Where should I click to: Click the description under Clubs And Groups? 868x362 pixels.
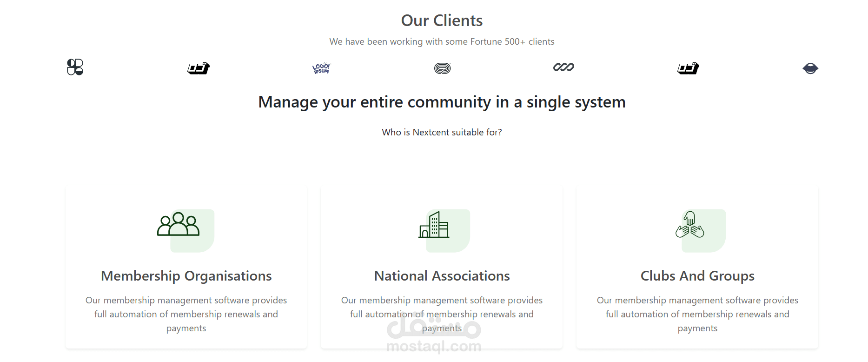point(697,314)
